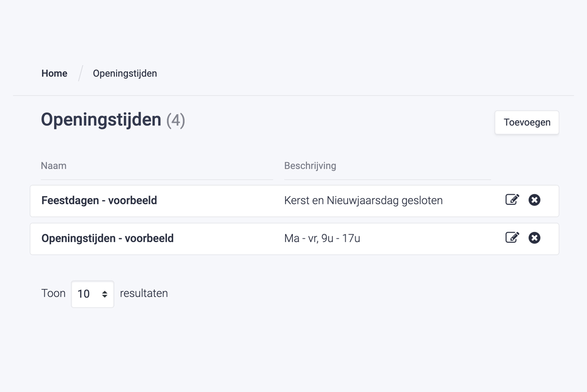Sort by the Naam column header
The image size is (587, 392).
[x=54, y=166]
